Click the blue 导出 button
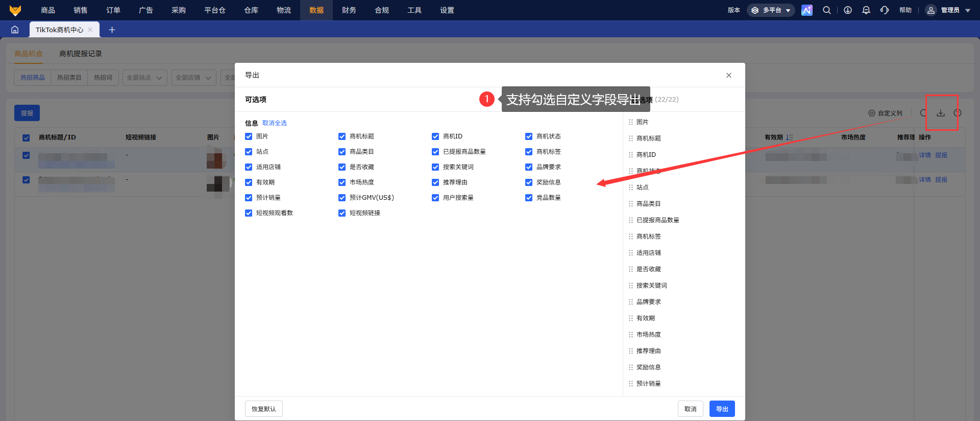 click(x=722, y=409)
